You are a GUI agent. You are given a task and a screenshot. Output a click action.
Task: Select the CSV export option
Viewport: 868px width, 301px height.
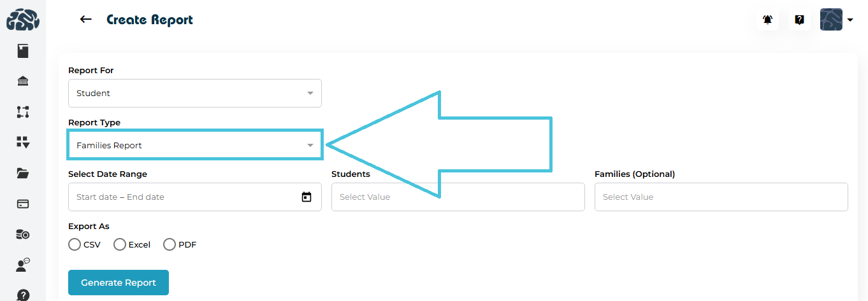click(x=75, y=244)
